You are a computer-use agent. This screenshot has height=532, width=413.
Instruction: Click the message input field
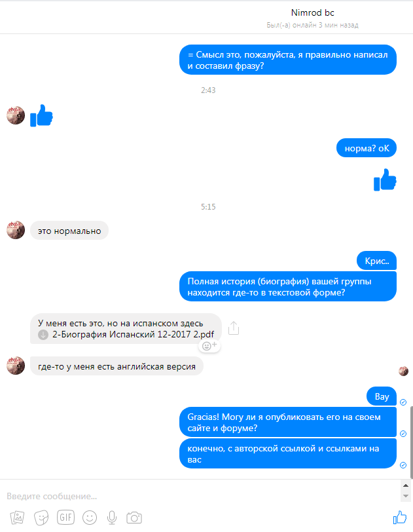click(200, 497)
